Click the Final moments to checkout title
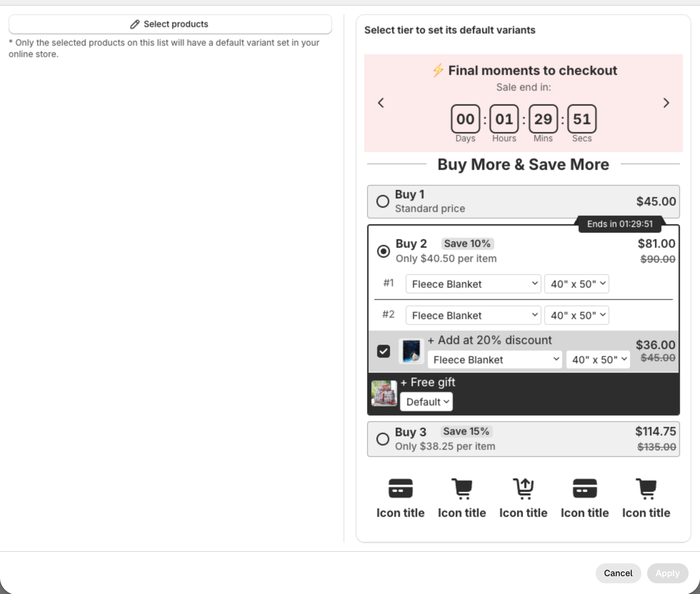Image resolution: width=700 pixels, height=594 pixels. pos(532,70)
